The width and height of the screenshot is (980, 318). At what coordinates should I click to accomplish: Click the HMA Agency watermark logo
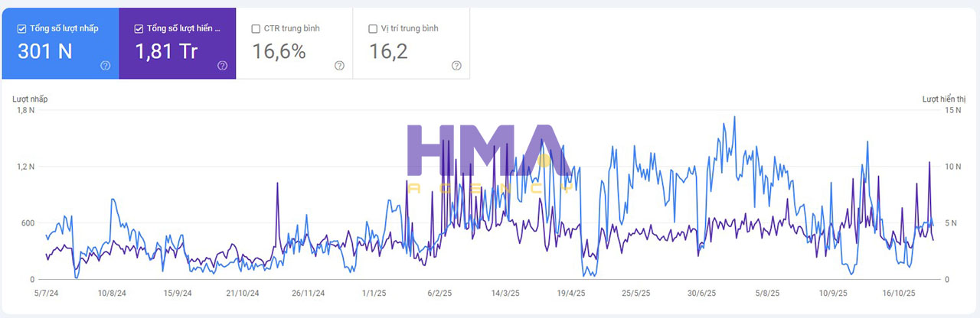(x=490, y=157)
